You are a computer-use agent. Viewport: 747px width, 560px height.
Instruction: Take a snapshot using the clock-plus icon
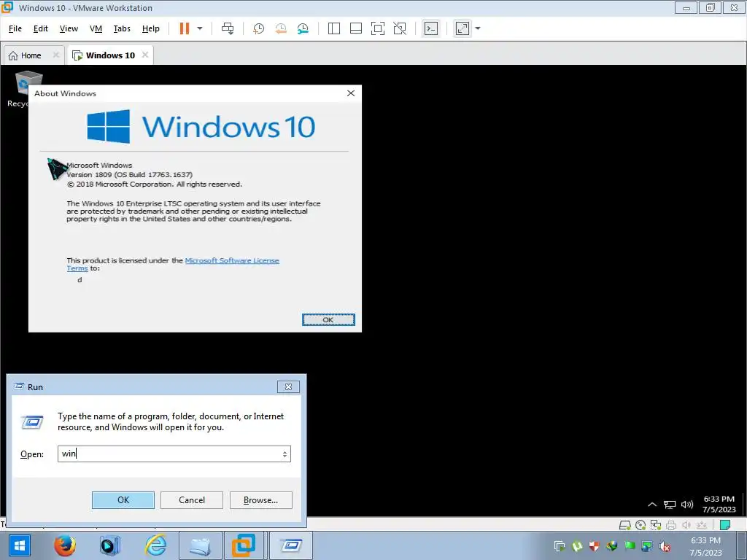[258, 28]
